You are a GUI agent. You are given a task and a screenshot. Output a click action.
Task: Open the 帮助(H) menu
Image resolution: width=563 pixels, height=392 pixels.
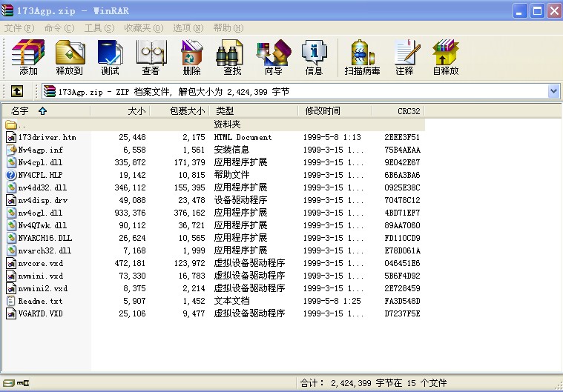point(228,28)
